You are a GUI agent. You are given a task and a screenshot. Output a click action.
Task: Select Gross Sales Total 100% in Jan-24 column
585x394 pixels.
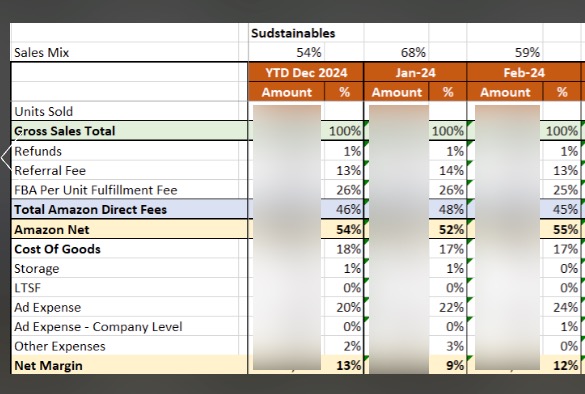click(448, 131)
